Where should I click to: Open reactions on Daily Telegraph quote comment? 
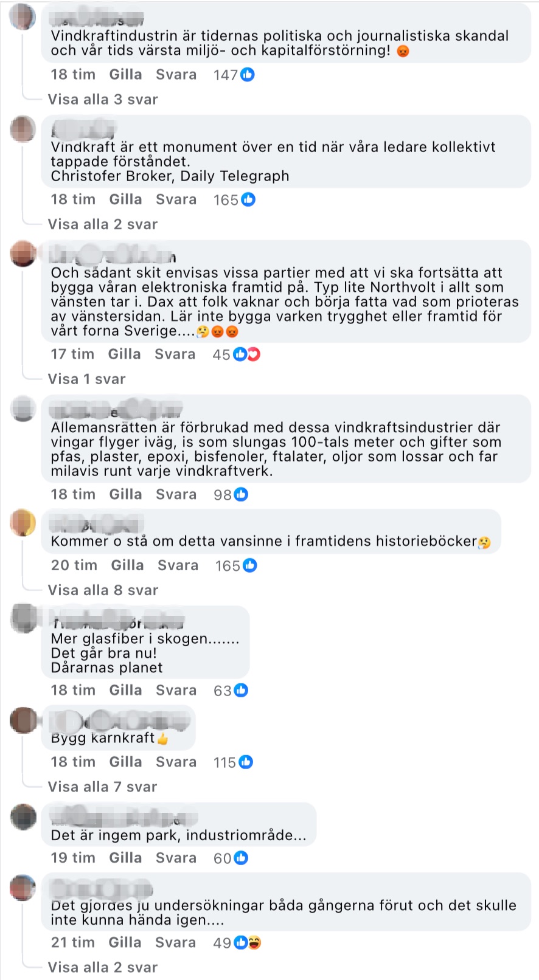click(x=234, y=199)
